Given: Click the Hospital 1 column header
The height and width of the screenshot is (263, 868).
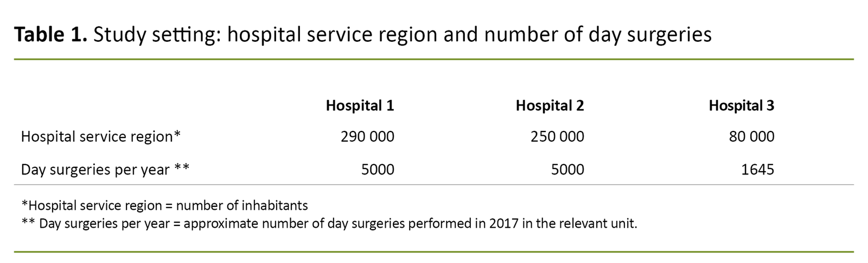Looking at the screenshot, I should [360, 105].
